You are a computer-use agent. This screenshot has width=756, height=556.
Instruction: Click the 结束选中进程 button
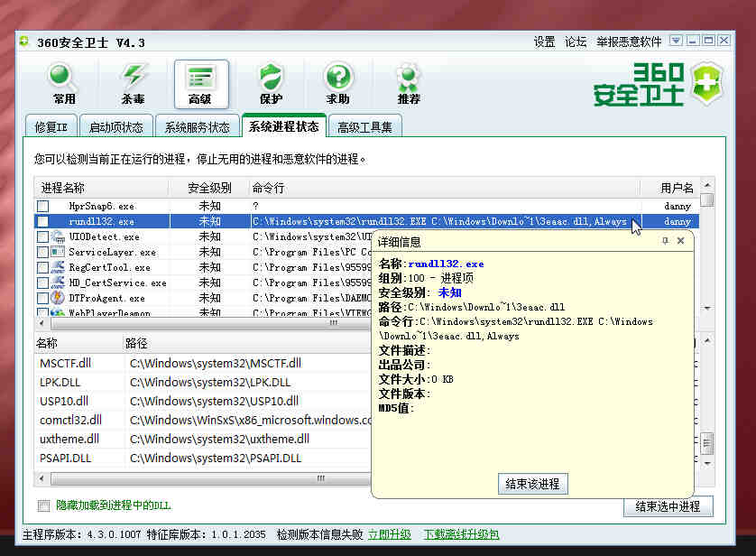[x=668, y=506]
